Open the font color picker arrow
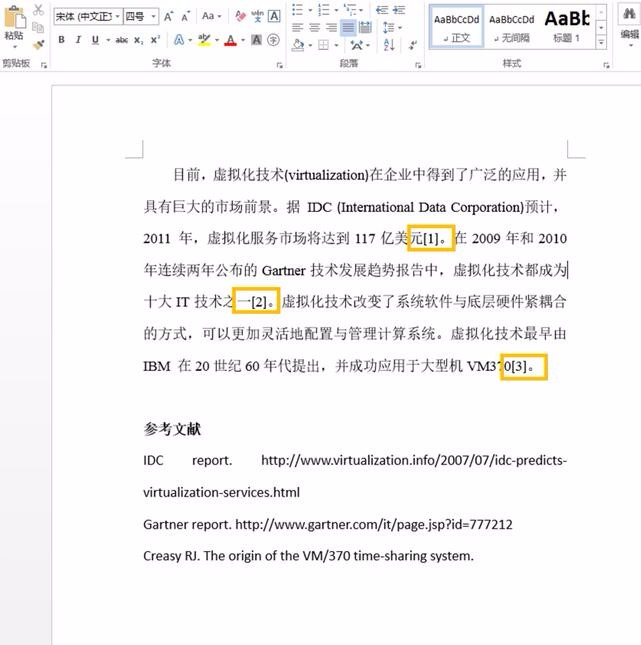The image size is (641, 645). pos(243,40)
